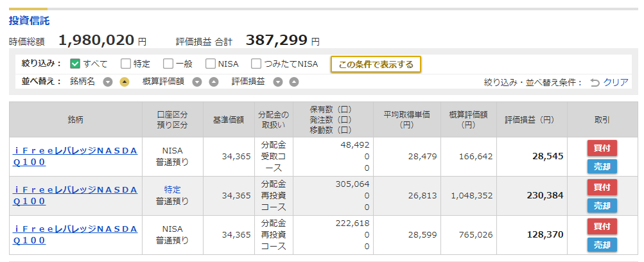Open iFreeレバレッジNASDAQ100 link with 765,026 valuation
Screen dimensions: 644x262
tap(75, 234)
